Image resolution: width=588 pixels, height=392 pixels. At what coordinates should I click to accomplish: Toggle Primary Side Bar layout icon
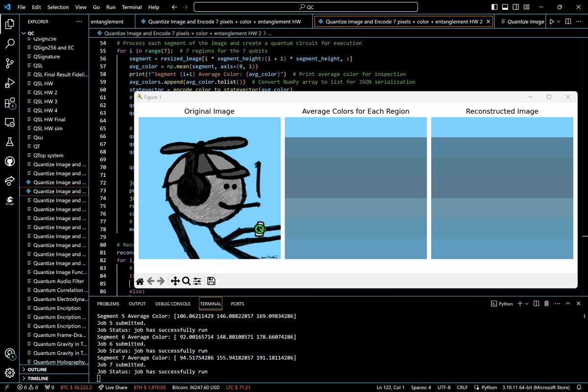point(494,7)
